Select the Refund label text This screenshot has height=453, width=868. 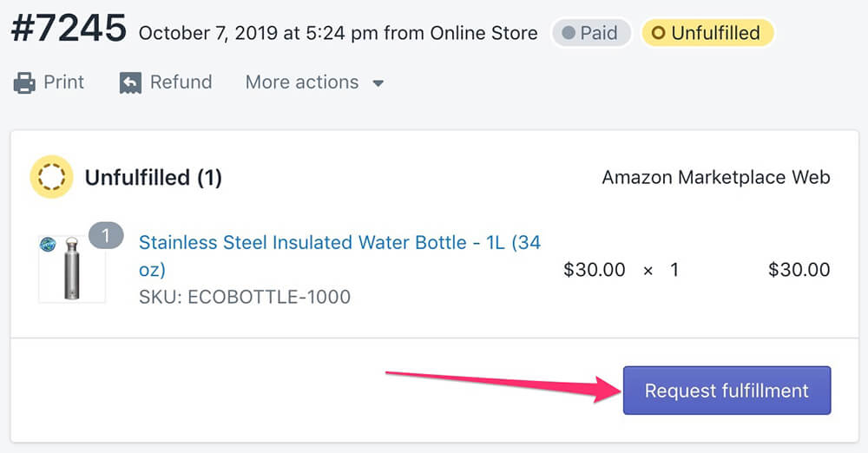pos(181,82)
